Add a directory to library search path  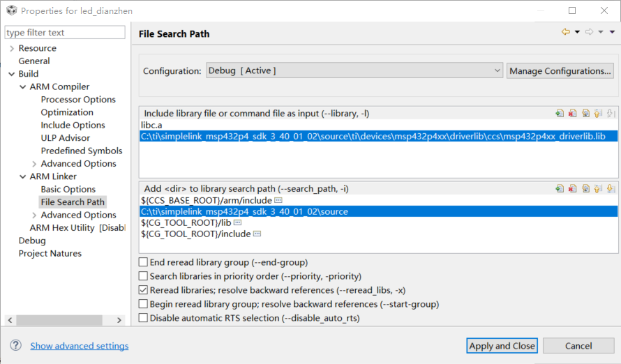pyautogui.click(x=560, y=188)
